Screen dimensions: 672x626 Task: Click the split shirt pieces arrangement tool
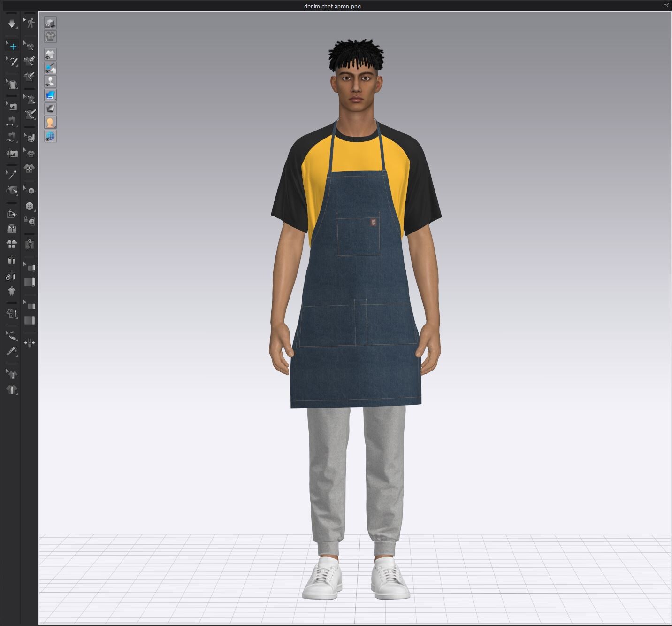(12, 244)
